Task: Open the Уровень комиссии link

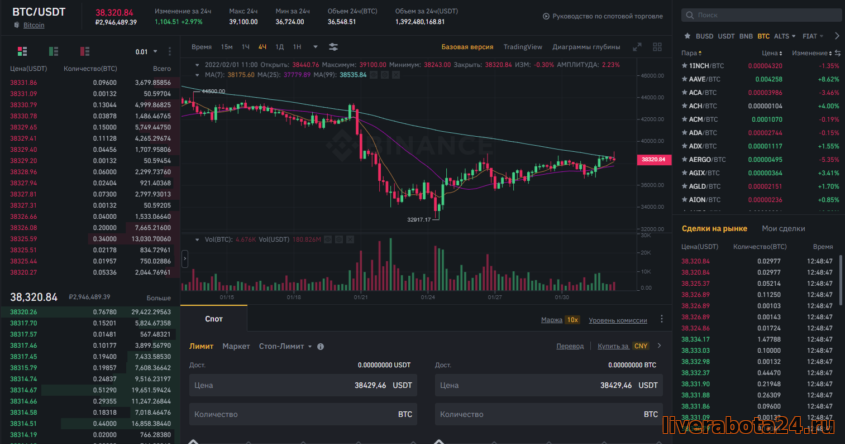Action: pos(618,320)
